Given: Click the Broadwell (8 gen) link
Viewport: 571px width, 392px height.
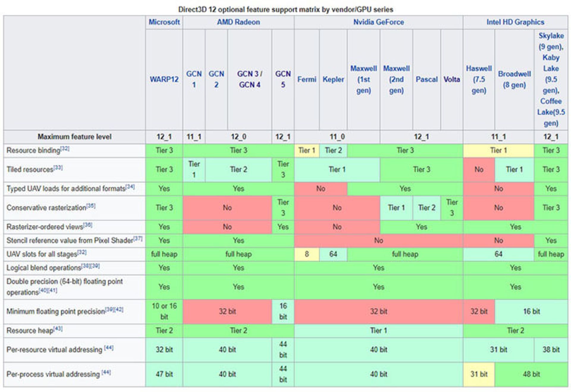Looking at the screenshot, I should [x=514, y=79].
